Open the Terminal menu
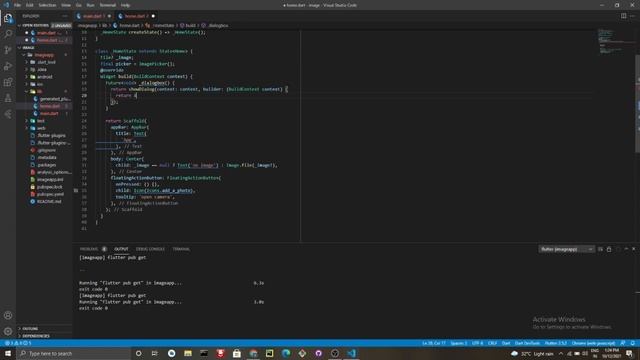Screen dimensions: 640x360 tap(108, 5)
